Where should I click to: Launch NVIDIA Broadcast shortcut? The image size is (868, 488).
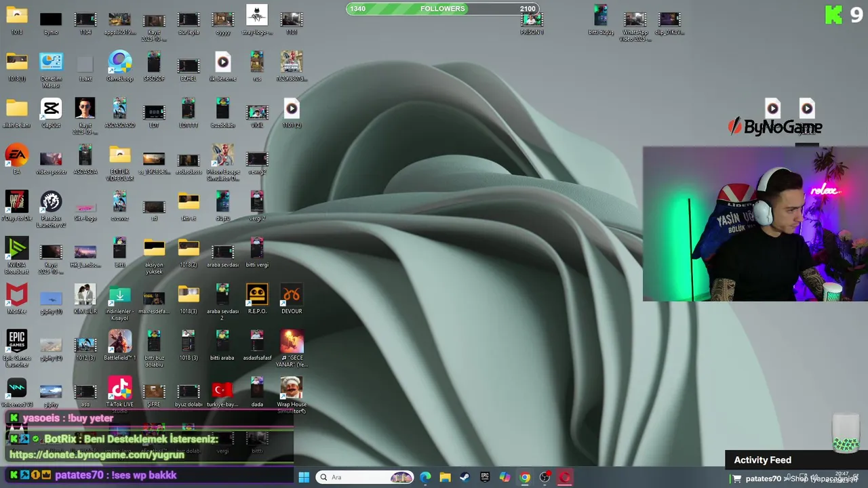point(17,256)
